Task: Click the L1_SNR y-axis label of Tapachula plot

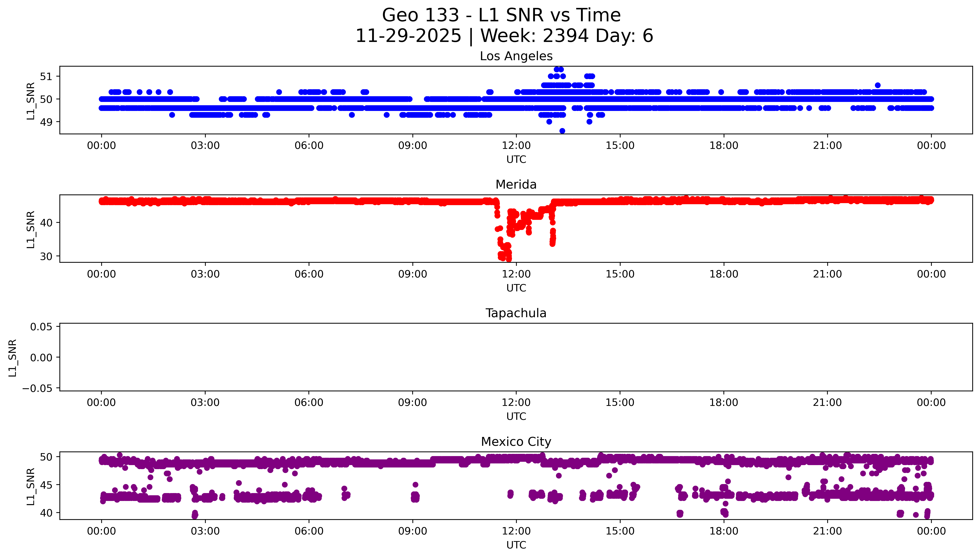Action: (x=12, y=358)
